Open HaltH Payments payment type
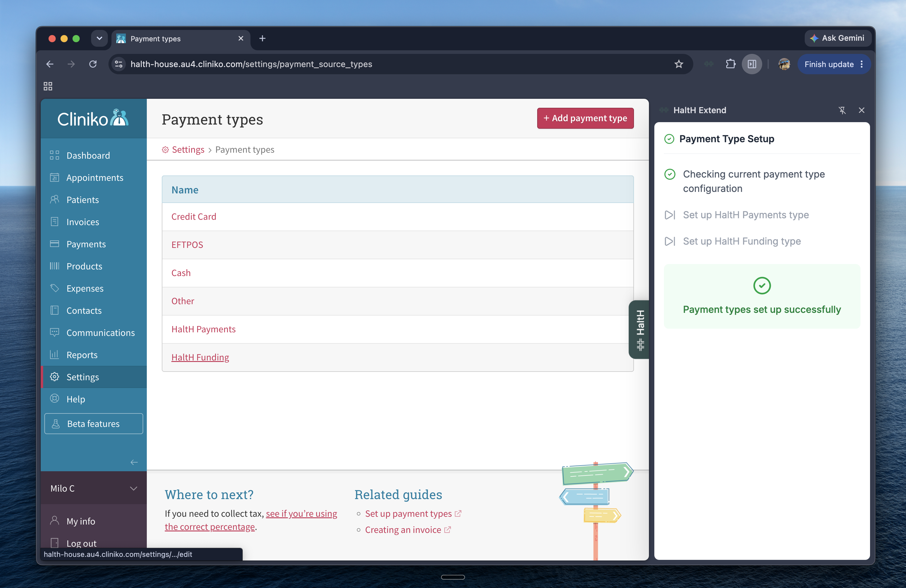The height and width of the screenshot is (588, 906). click(x=203, y=329)
